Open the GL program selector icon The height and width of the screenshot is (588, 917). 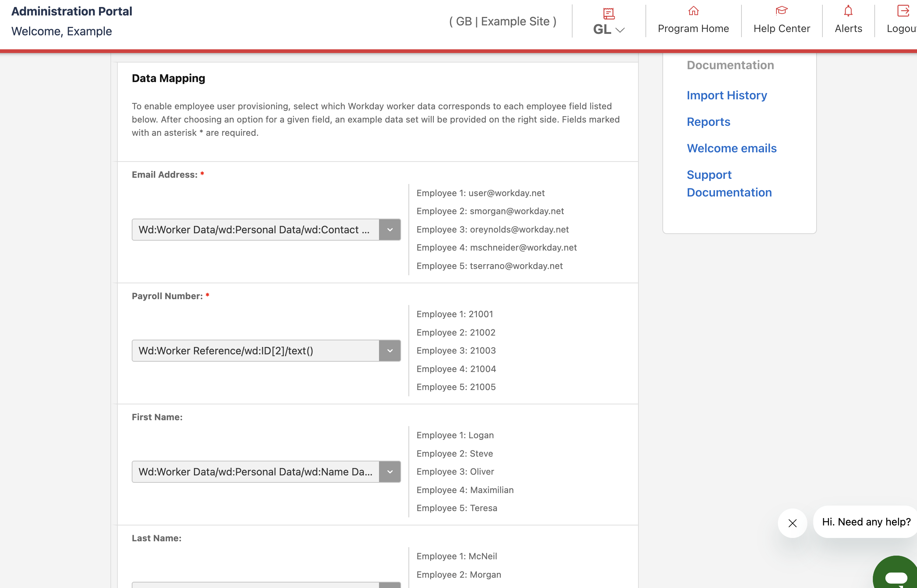click(609, 13)
